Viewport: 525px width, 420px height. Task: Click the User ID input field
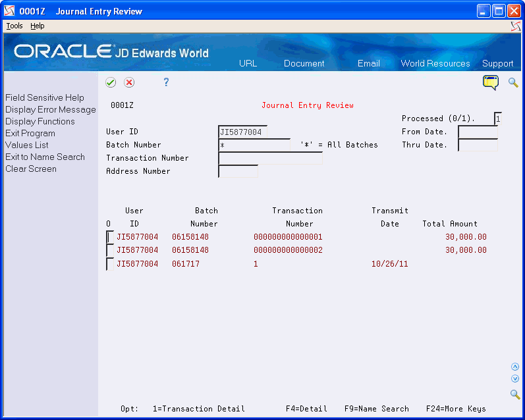click(x=243, y=132)
